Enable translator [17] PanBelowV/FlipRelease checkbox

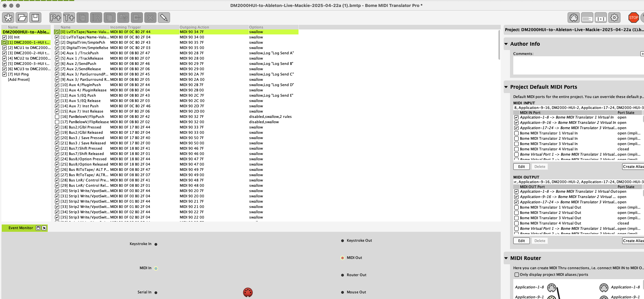(x=57, y=122)
